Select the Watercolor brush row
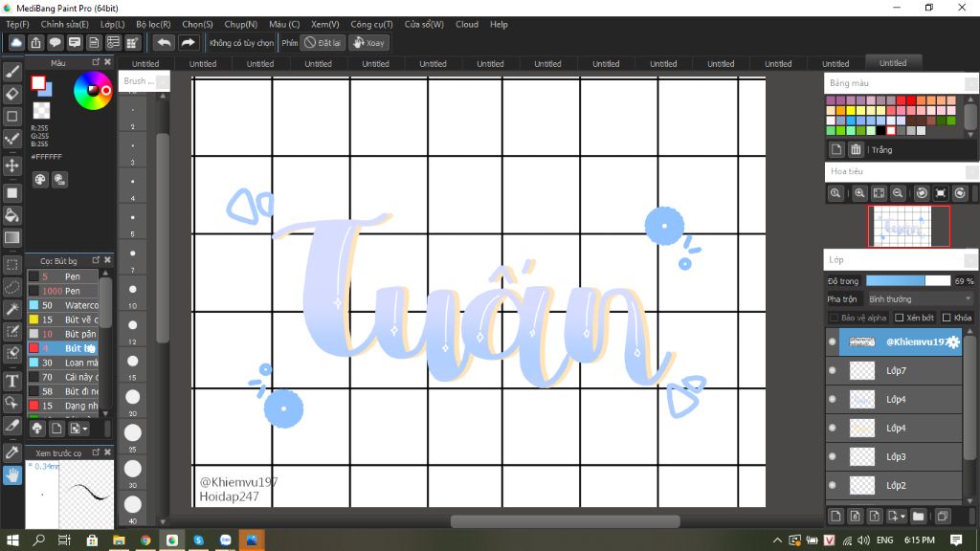This screenshot has width=980, height=551. pos(63,305)
